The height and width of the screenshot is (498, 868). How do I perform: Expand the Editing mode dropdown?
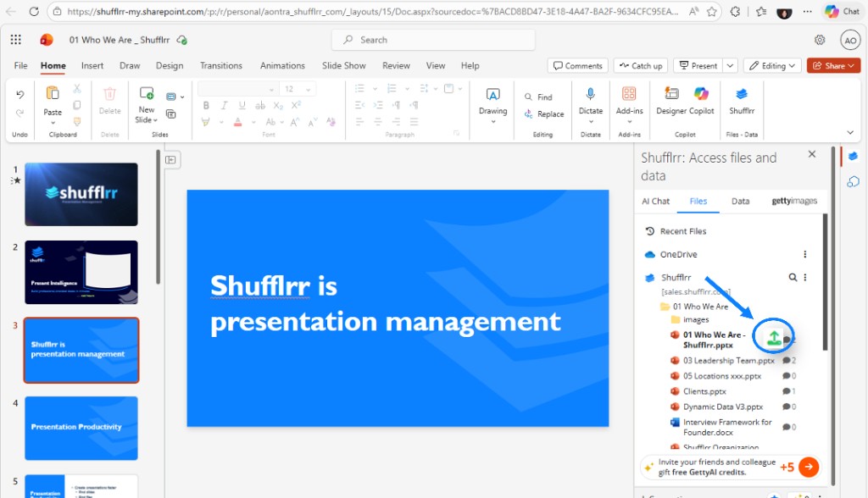point(772,65)
